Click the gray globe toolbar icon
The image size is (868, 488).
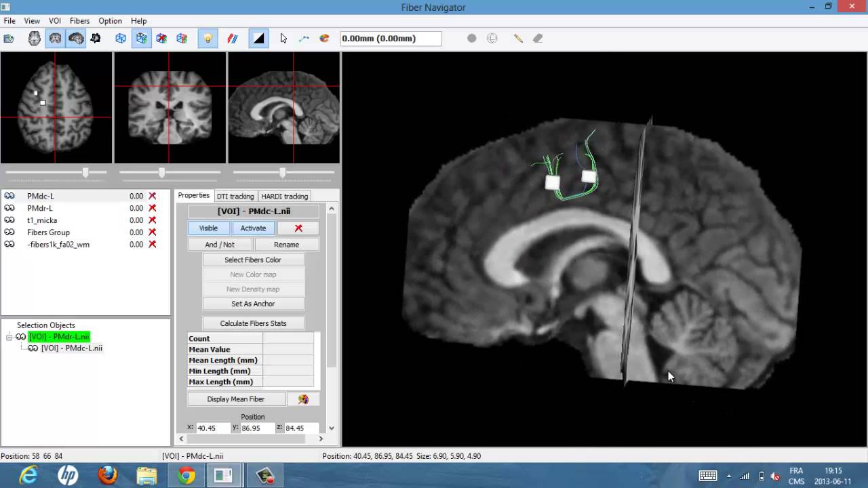coord(492,39)
